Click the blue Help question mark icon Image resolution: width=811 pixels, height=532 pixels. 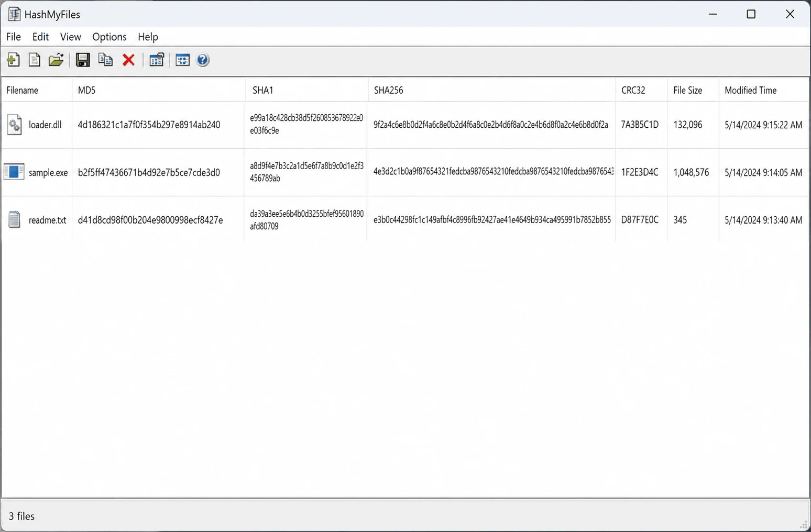(203, 60)
